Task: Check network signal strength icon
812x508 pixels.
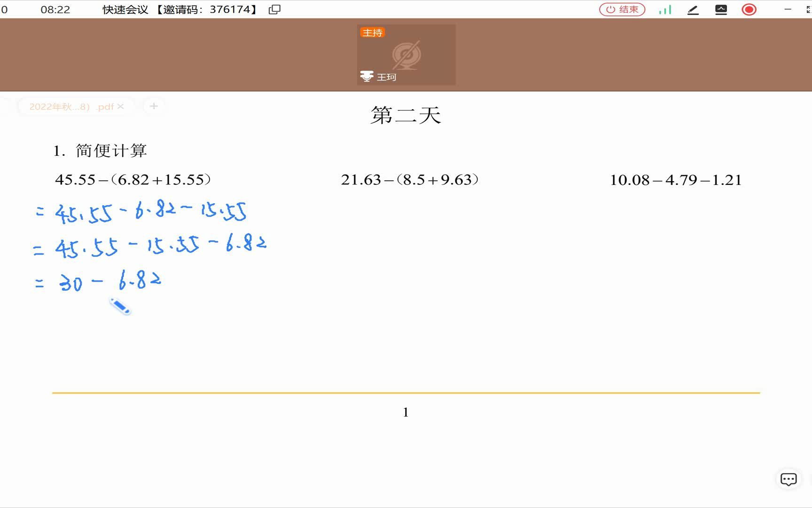Action: coord(665,9)
